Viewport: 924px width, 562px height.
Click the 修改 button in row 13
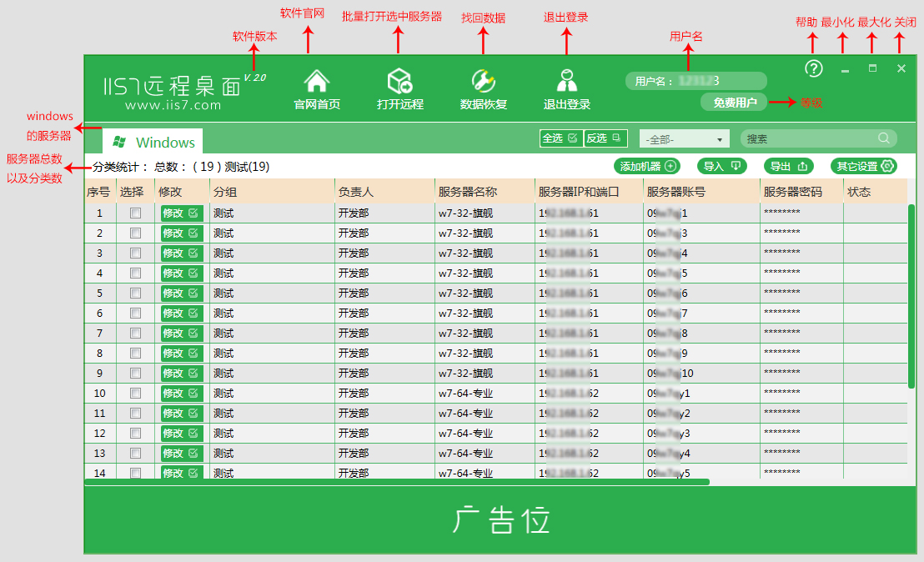(182, 454)
